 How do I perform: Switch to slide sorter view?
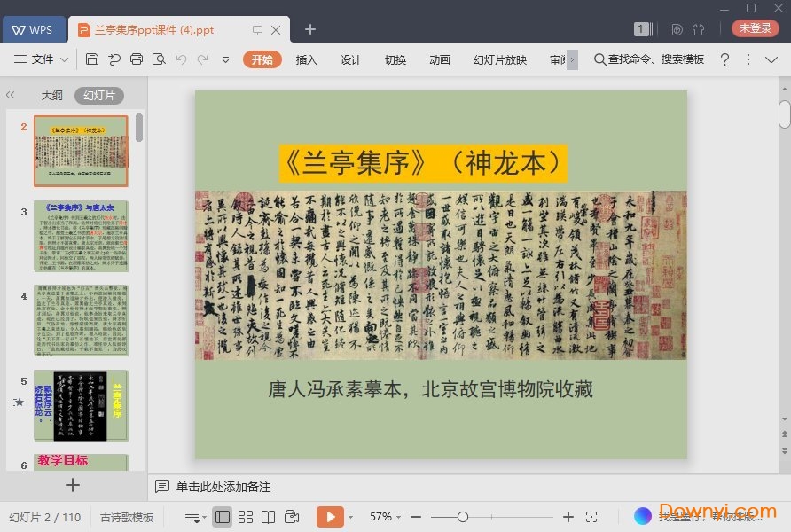[x=246, y=517]
